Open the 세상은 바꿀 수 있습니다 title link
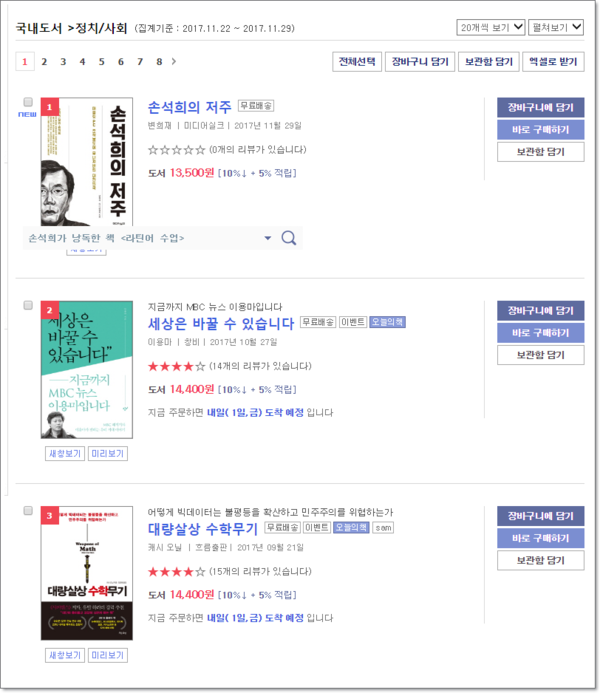This screenshot has width=600, height=693. click(221, 324)
